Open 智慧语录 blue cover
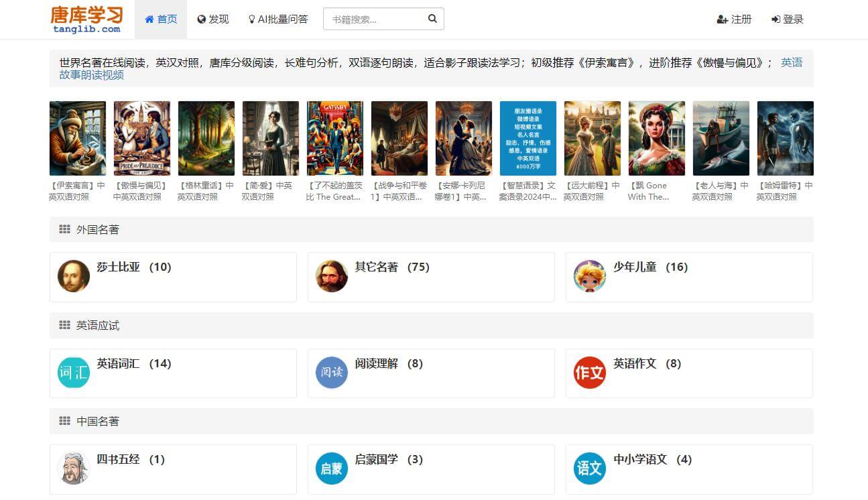The height and width of the screenshot is (500, 868). tap(528, 138)
